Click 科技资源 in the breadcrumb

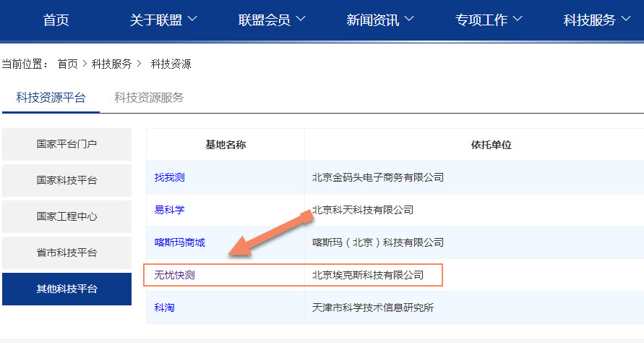(x=171, y=64)
